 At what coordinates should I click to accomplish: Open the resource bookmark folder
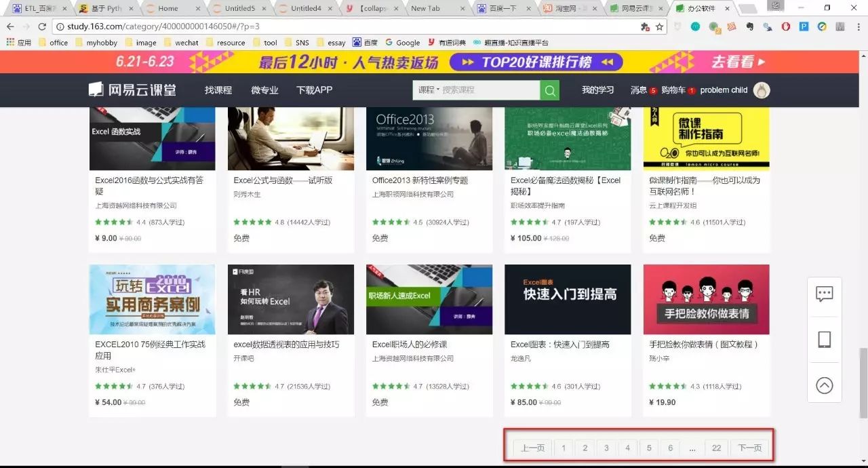point(225,42)
